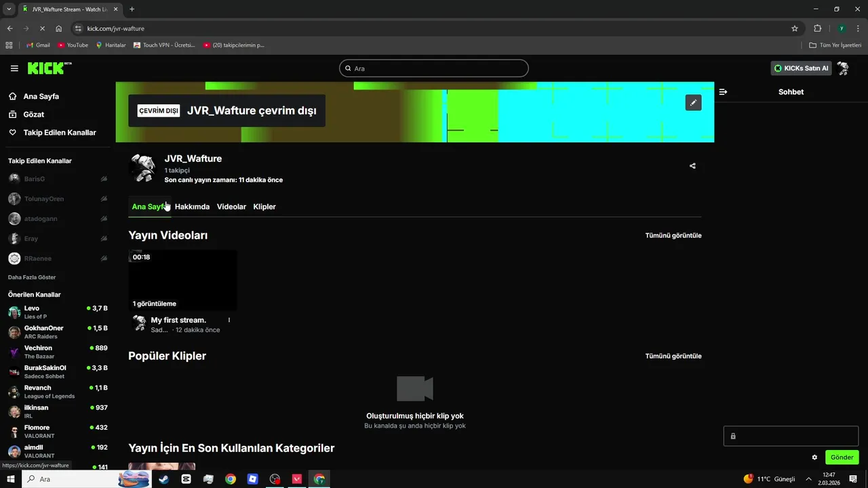Open Gözat in the sidebar
868x488 pixels.
click(x=33, y=115)
